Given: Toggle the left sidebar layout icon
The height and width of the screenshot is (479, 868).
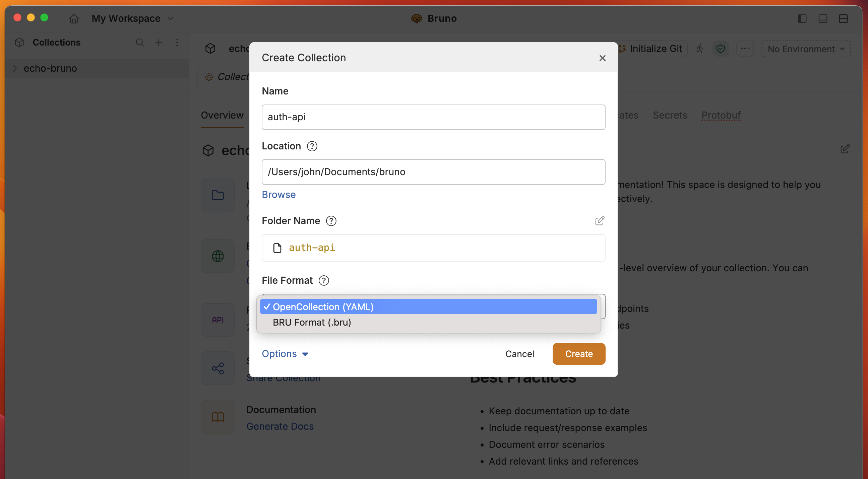Looking at the screenshot, I should [x=802, y=18].
